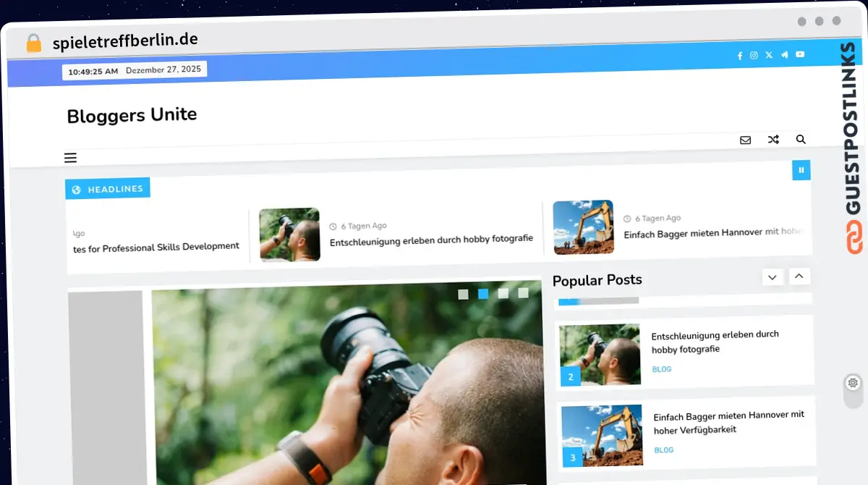Toggle the padlock icon in address bar

pos(33,41)
